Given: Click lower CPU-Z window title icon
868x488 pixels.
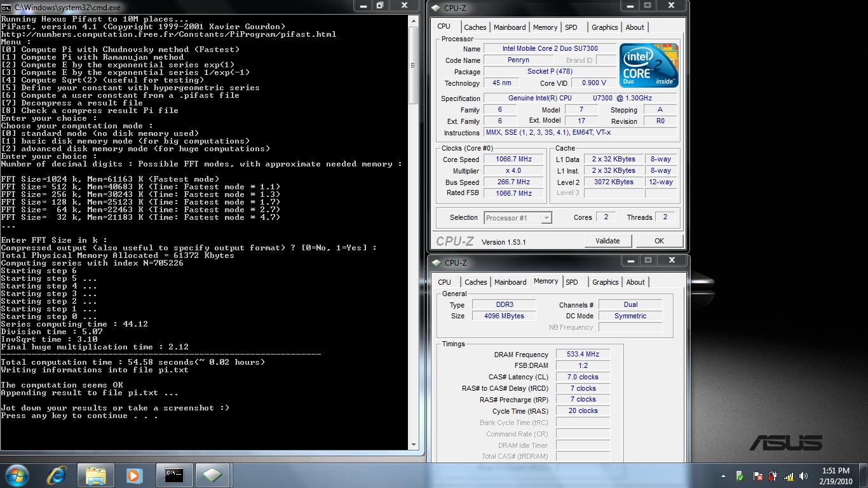Looking at the screenshot, I should 437,262.
